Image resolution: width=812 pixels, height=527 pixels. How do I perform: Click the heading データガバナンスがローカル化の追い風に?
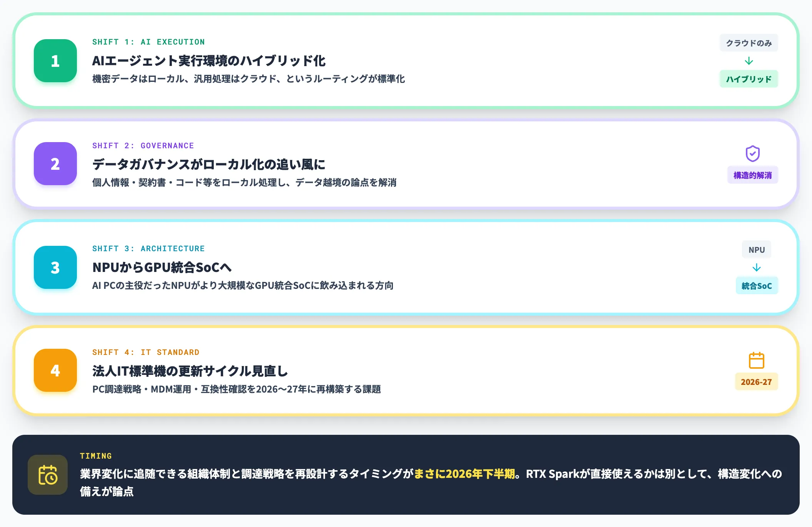(x=209, y=164)
